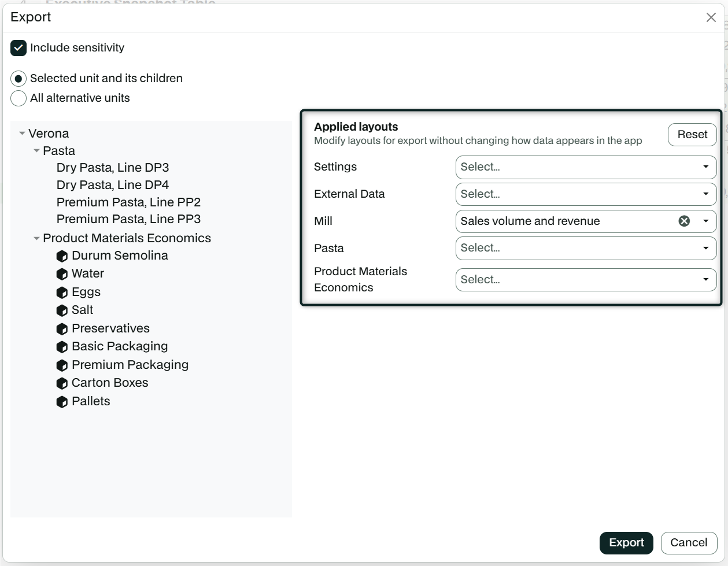Select Premium Pasta, Line PP2

point(128,202)
